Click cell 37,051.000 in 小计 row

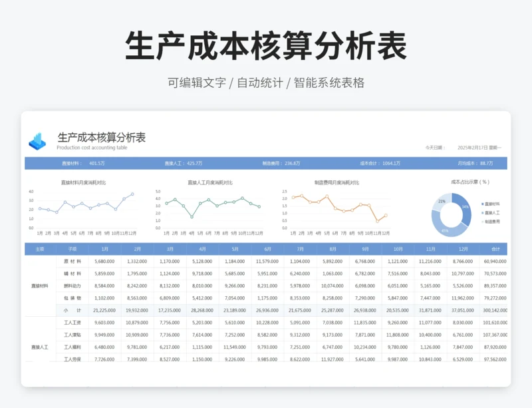tap(463, 310)
